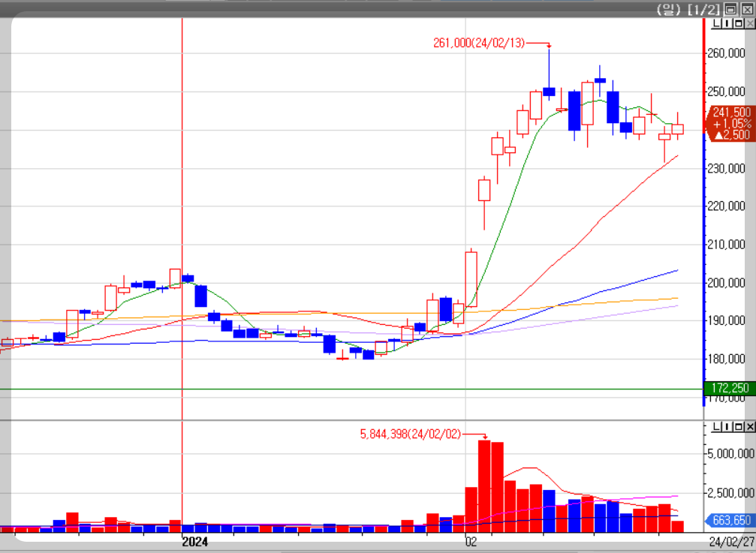Screen dimensions: 756x553
Task: Close the volume pane with its X icon
Action: [750, 427]
